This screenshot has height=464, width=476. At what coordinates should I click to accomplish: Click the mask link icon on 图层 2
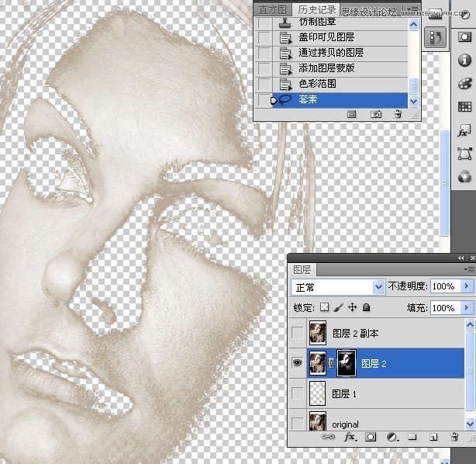[332, 363]
